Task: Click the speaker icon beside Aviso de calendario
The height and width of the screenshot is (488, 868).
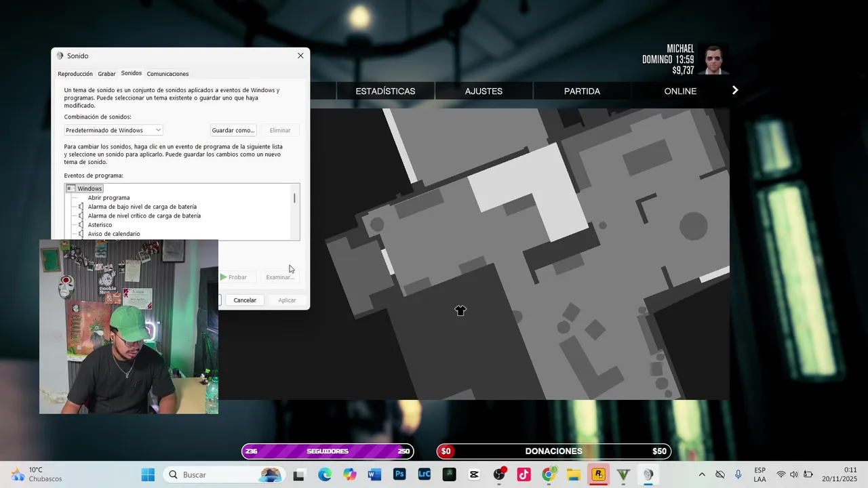Action: coord(81,234)
